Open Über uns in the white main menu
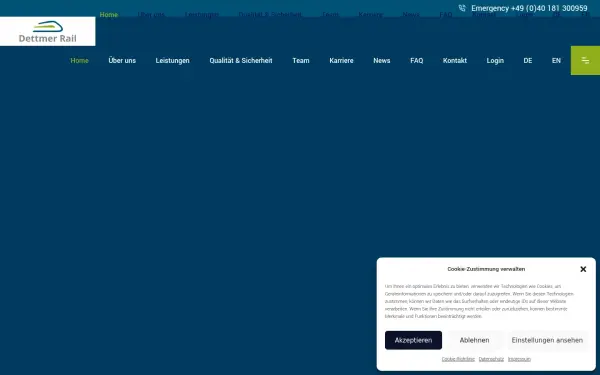Image resolution: width=600 pixels, height=375 pixels. (x=122, y=60)
